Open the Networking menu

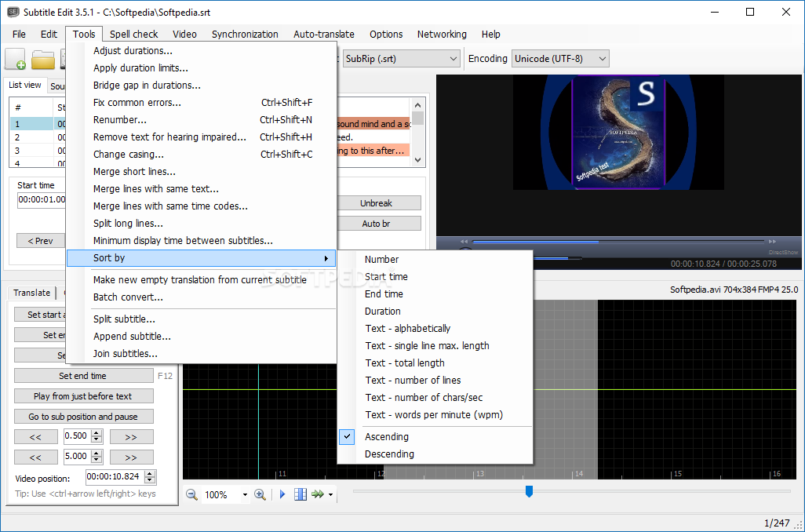[442, 35]
